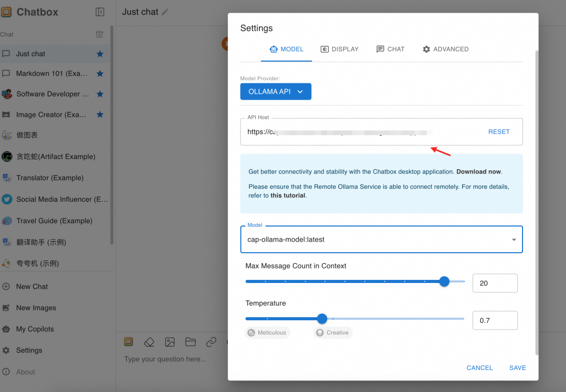
Task: Switch to the ADVANCED tab
Action: pos(446,49)
